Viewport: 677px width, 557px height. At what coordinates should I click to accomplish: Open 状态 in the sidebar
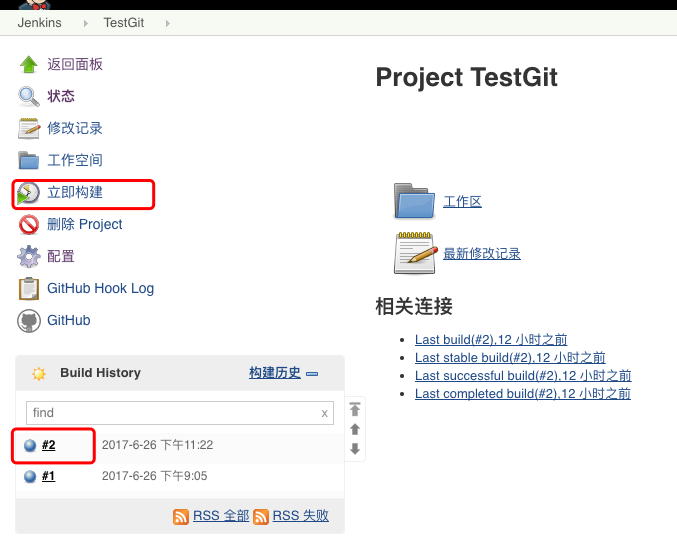61,96
